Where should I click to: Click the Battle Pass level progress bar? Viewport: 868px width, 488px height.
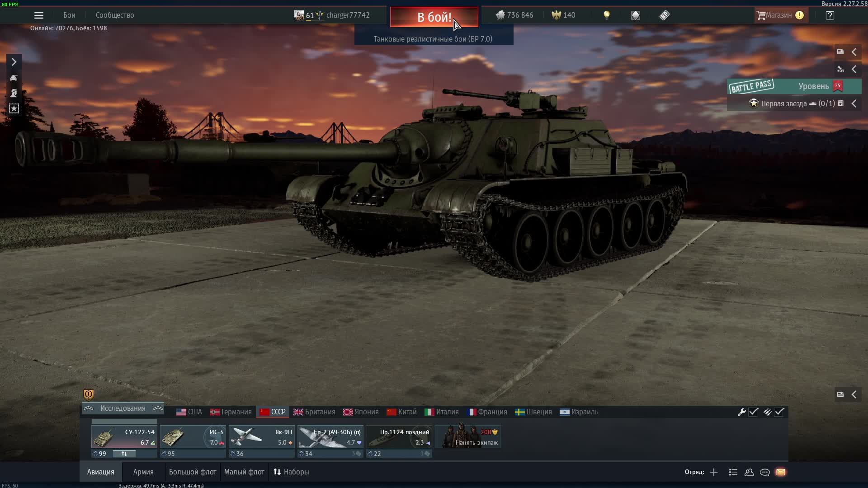(794, 86)
